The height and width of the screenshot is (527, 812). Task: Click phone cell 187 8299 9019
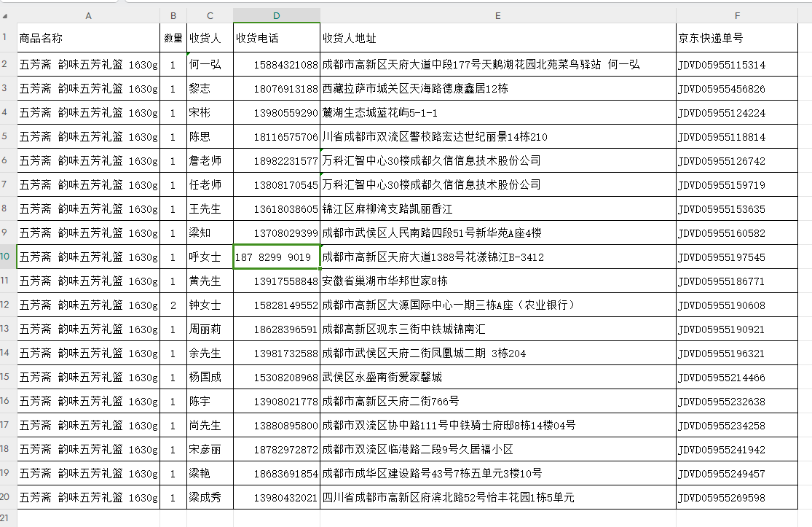(277, 257)
